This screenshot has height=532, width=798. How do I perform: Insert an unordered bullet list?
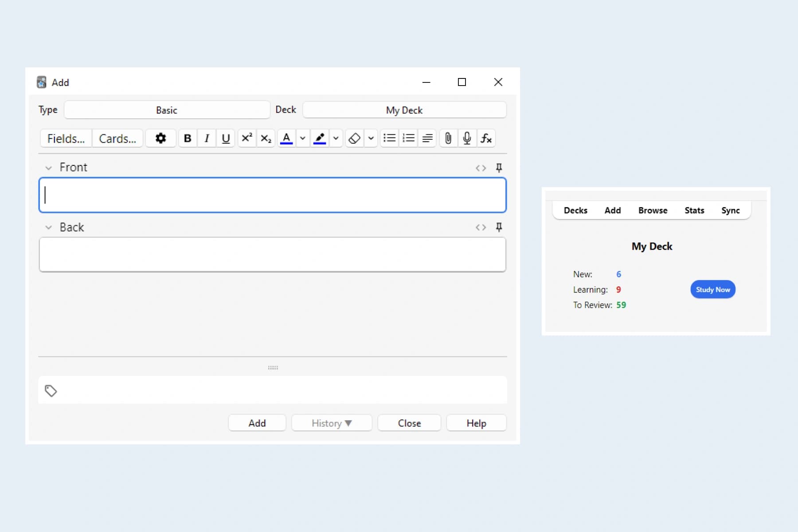point(390,138)
